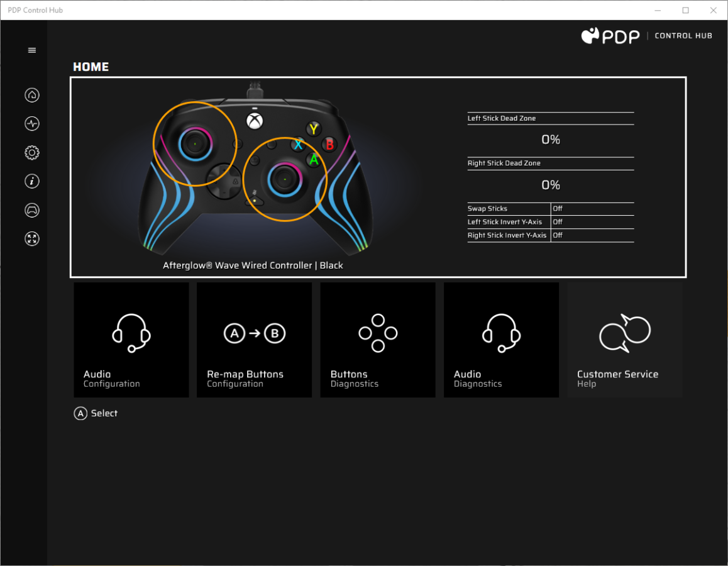
Task: Open diagnostics via the pulse waveform sidebar icon
Action: (32, 123)
